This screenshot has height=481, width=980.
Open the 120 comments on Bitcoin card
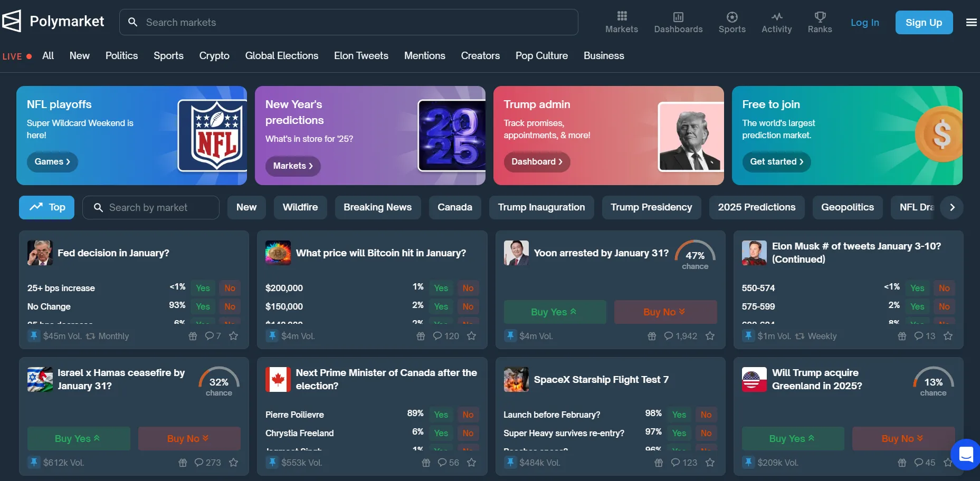coord(446,336)
